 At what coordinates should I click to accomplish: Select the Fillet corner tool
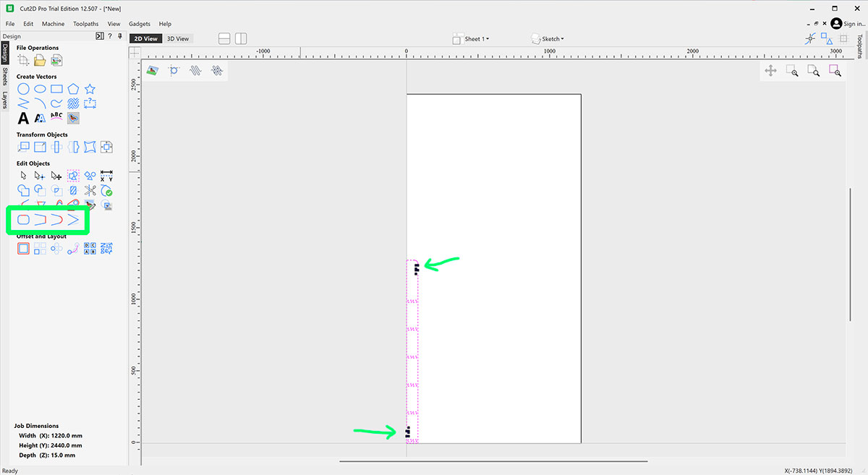point(23,219)
